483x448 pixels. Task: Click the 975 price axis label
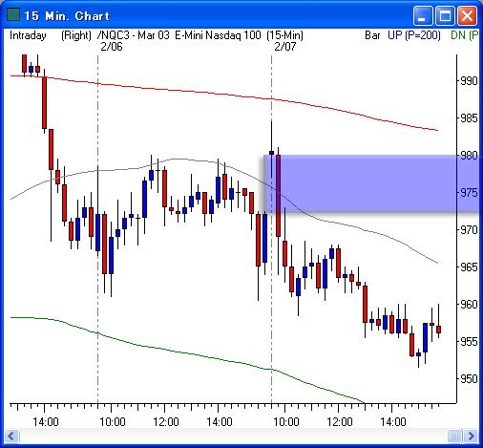[x=469, y=193]
